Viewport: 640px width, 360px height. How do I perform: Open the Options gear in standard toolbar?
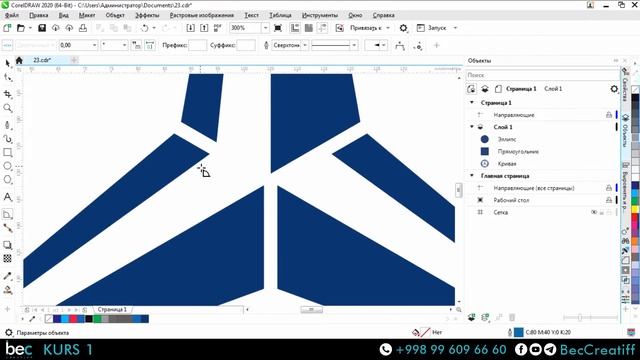tap(403, 28)
